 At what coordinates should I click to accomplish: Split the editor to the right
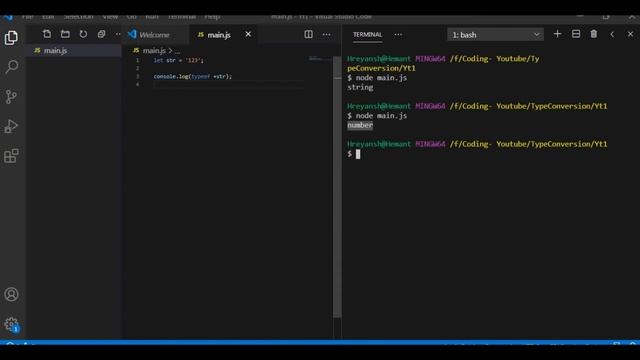click(x=309, y=35)
